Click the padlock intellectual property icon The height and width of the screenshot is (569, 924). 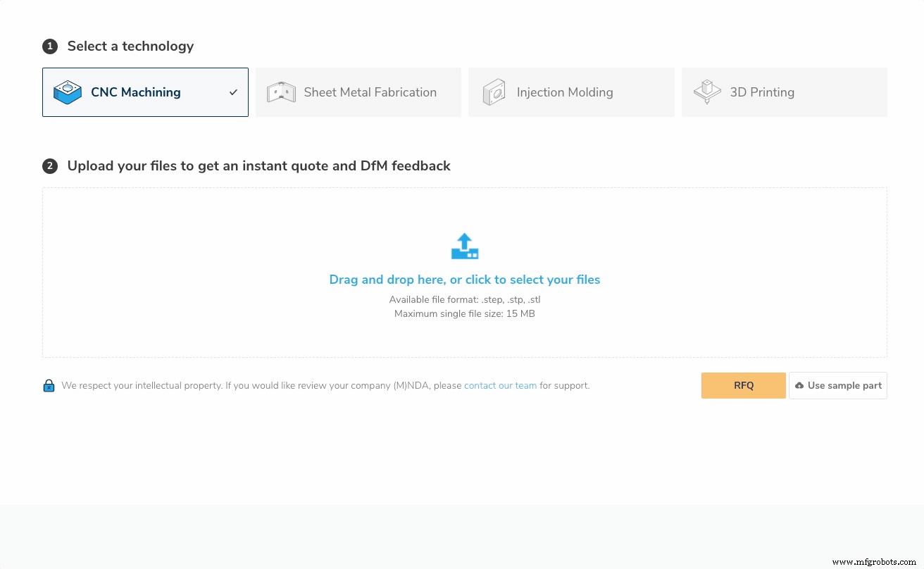point(49,386)
